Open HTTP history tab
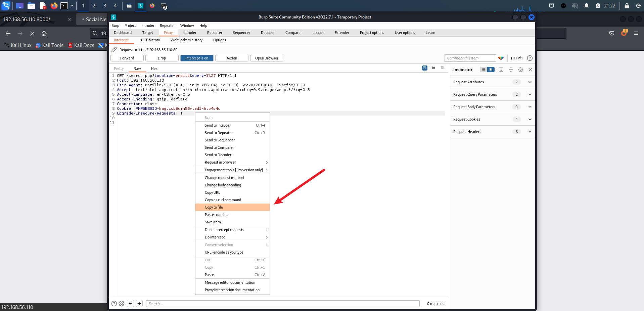The width and height of the screenshot is (644, 311). 149,40
